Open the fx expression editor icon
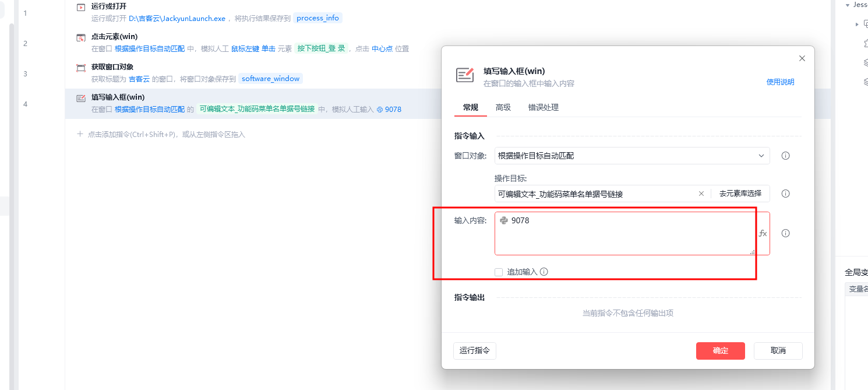Image resolution: width=868 pixels, height=390 pixels. 763,233
